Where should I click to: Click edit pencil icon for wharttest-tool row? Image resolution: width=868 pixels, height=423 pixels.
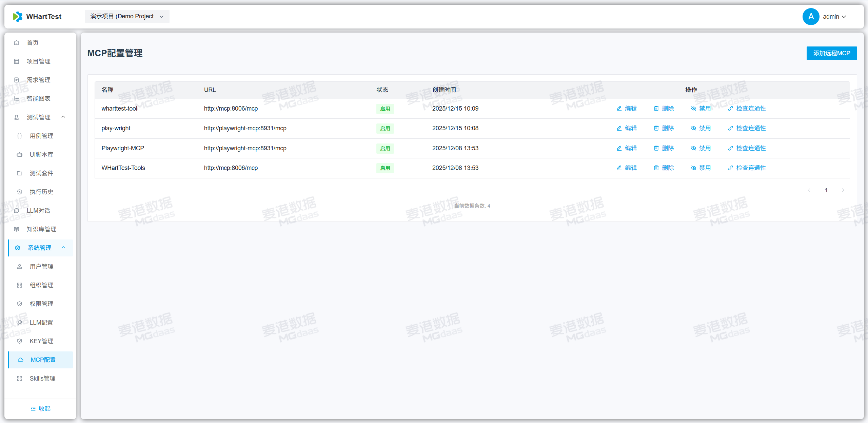[619, 109]
